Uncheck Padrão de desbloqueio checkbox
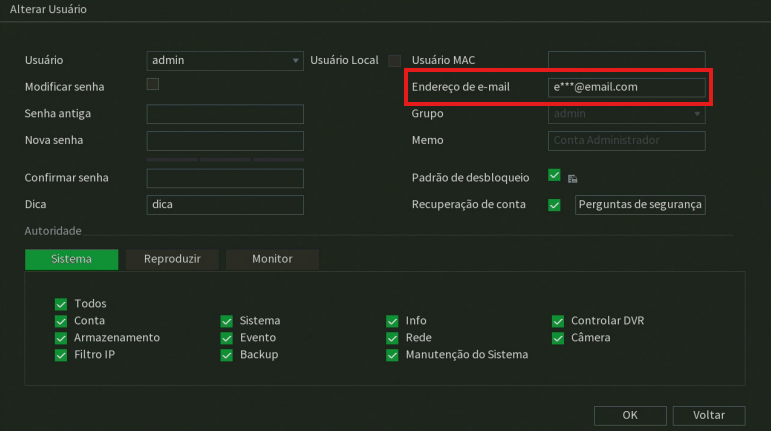Screen dimensions: 771x431 click(554, 175)
